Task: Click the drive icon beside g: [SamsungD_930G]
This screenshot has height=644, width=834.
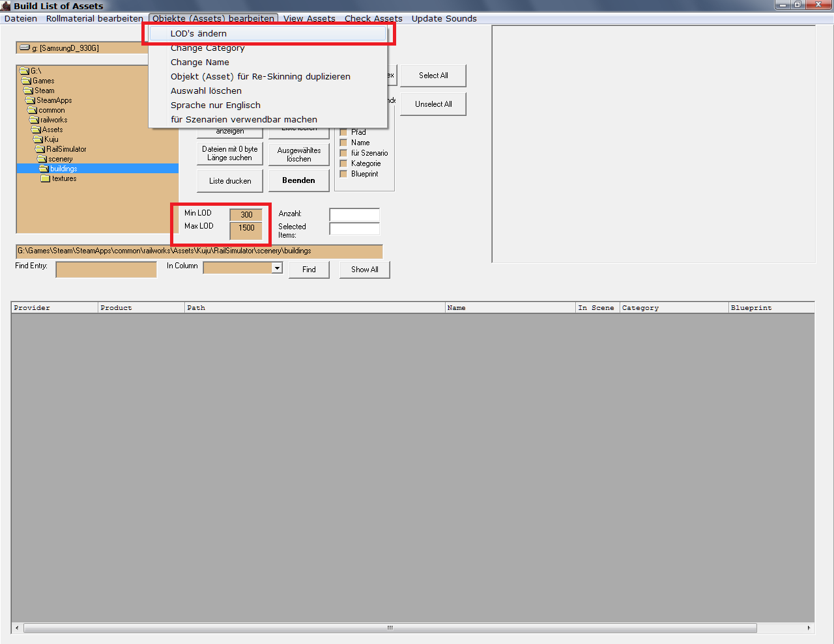Action: tap(25, 48)
